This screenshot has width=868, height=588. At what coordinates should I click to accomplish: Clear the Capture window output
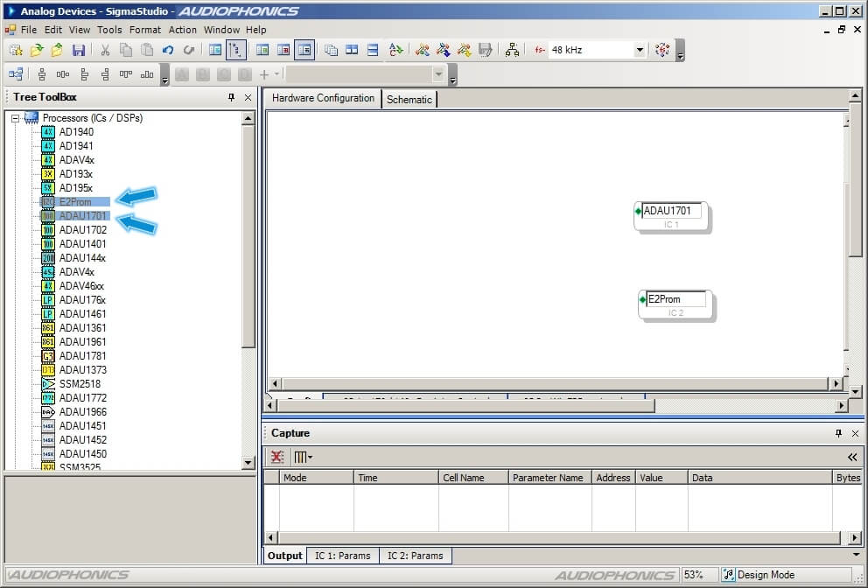click(x=276, y=457)
